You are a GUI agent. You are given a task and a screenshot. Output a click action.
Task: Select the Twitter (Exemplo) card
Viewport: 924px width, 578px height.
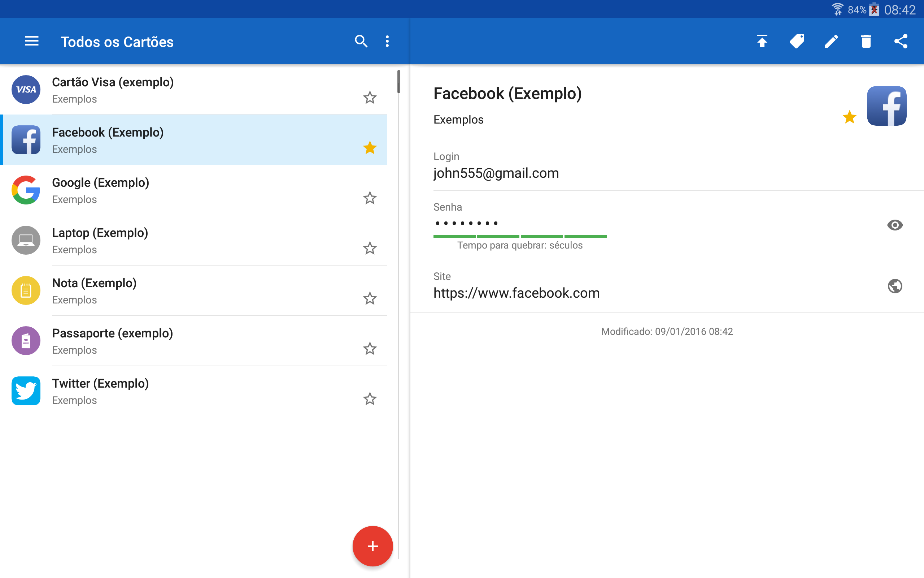point(193,391)
